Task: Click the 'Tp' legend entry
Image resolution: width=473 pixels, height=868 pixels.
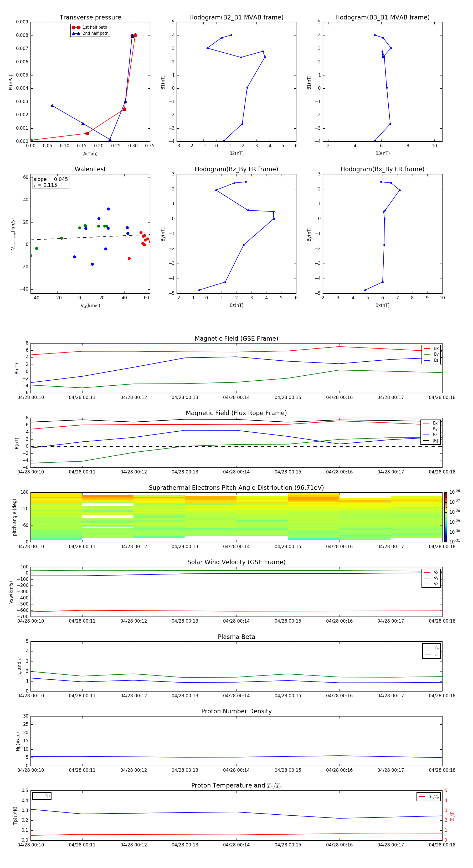Action: click(42, 796)
